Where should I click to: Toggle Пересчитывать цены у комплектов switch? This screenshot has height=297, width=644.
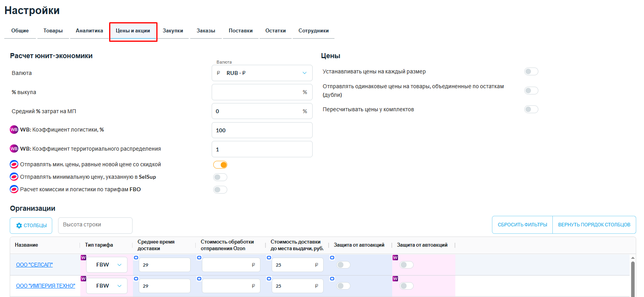pyautogui.click(x=531, y=109)
